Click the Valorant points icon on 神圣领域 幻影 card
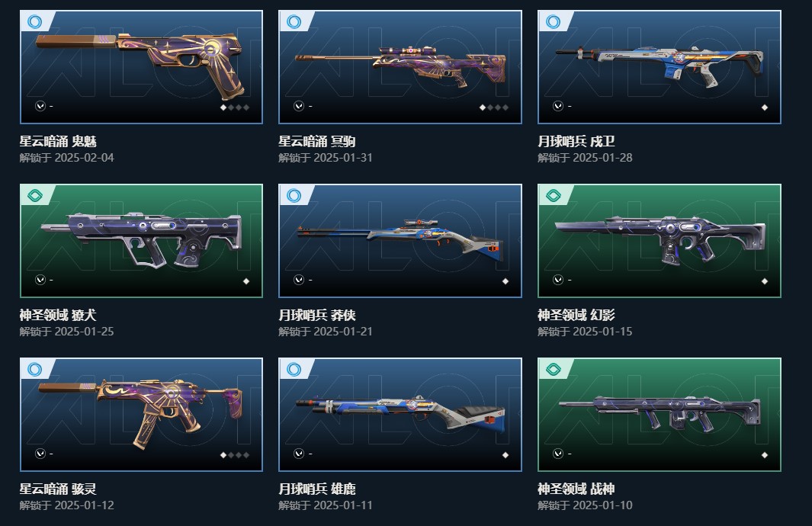 (x=558, y=280)
